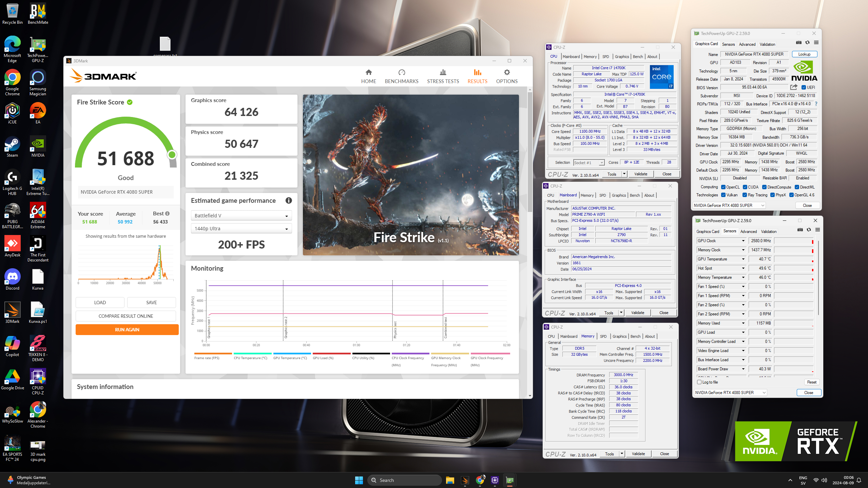
Task: Open hamburger menu in GPU-Z Sensors window
Action: pos(817,230)
